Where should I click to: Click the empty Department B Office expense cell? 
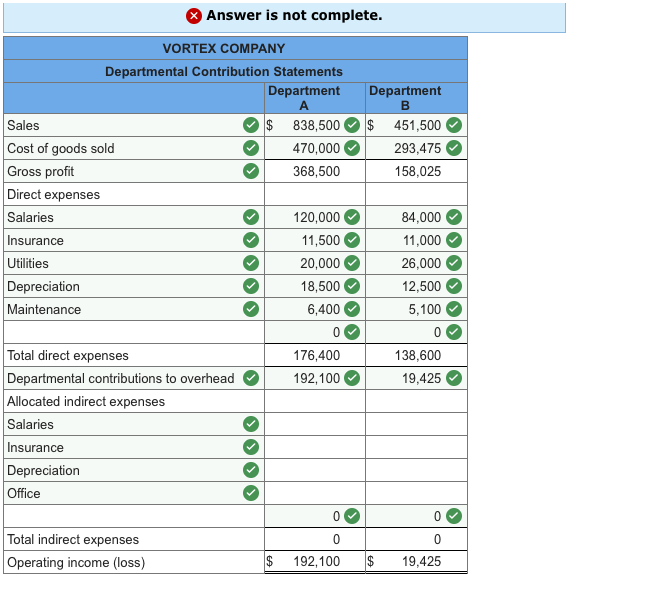tap(416, 493)
